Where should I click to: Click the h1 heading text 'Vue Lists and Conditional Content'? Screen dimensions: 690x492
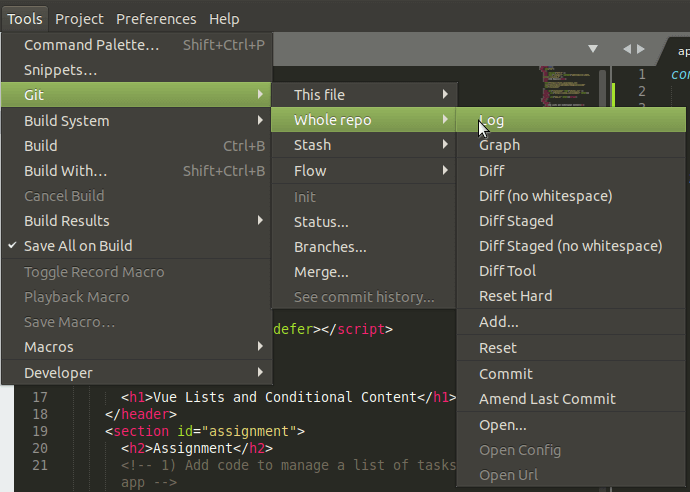click(x=285, y=397)
